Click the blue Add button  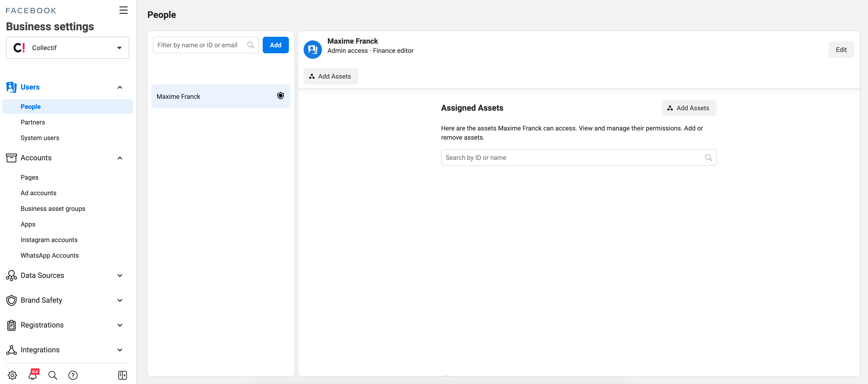[x=275, y=45]
